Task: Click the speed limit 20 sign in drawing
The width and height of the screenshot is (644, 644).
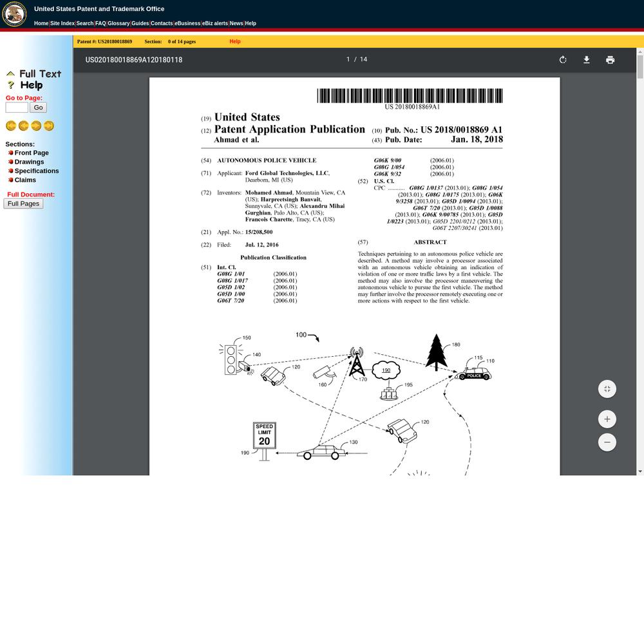Action: [x=265, y=435]
